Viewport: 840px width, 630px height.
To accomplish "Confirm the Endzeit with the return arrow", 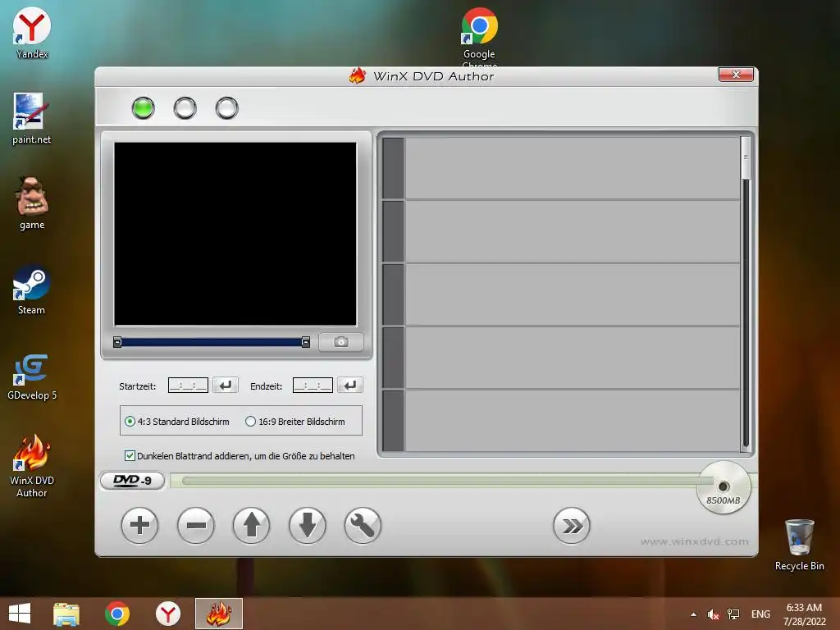I will [349, 386].
